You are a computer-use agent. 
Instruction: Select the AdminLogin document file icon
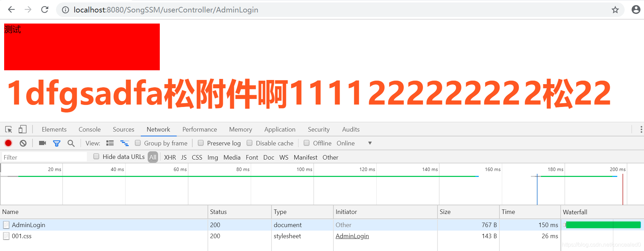coord(6,225)
